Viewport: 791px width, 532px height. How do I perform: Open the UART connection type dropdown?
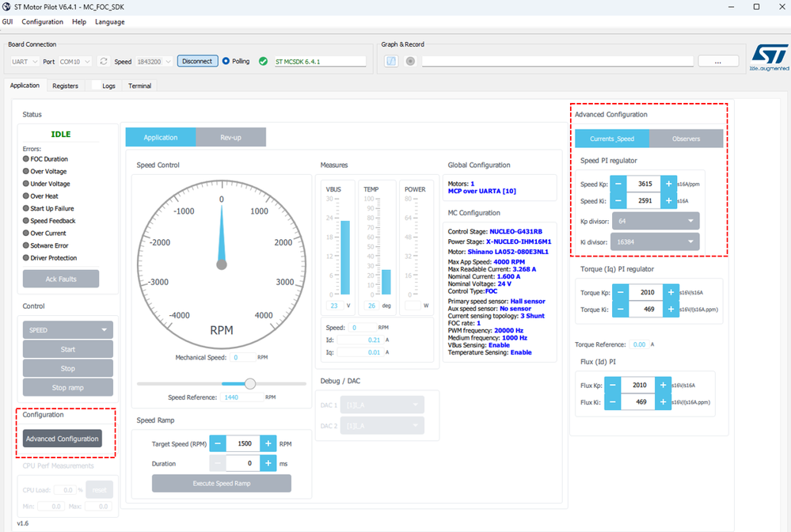tap(25, 62)
